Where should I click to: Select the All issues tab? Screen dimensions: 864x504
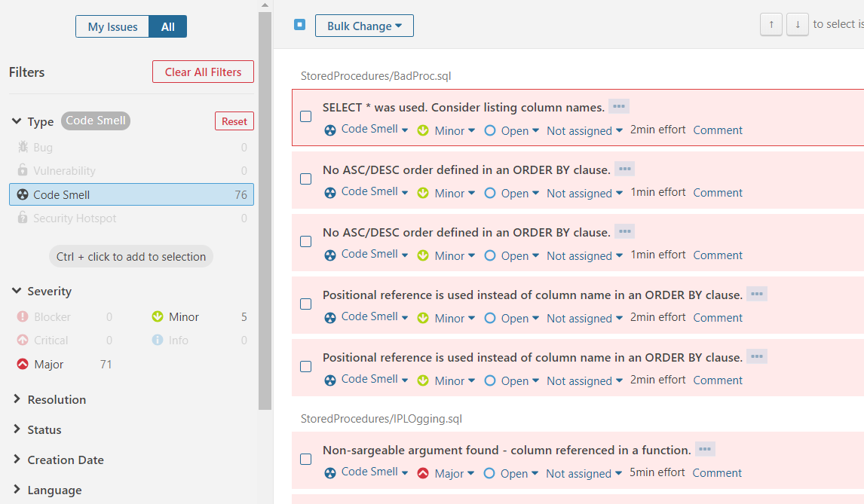coord(167,26)
